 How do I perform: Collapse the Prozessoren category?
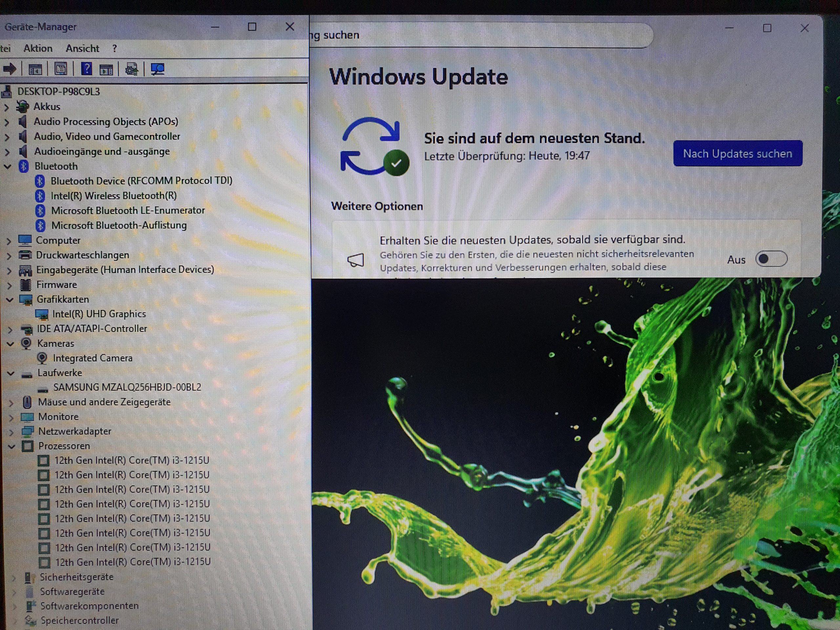pyautogui.click(x=11, y=446)
